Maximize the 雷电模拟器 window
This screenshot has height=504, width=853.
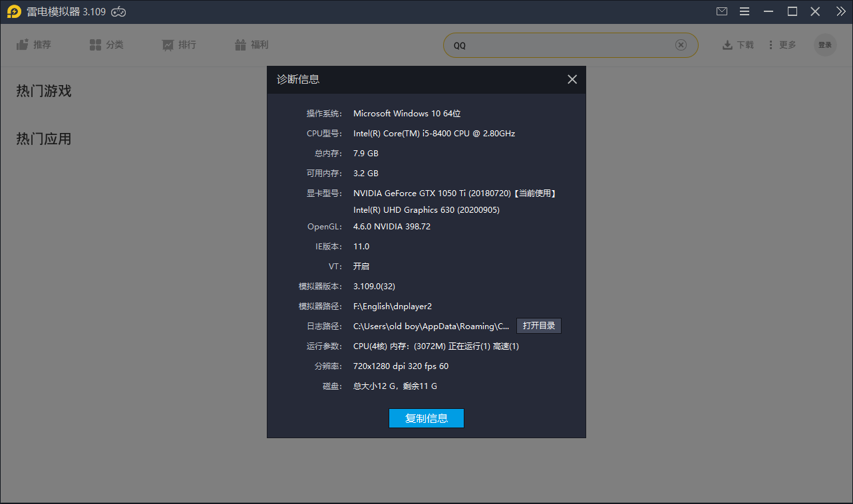pos(792,11)
